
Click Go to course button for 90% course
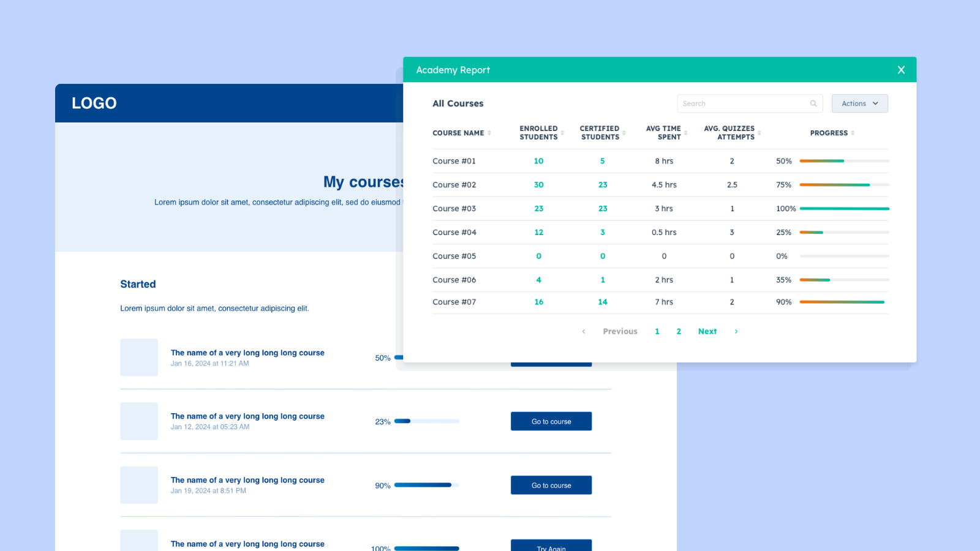(x=551, y=485)
